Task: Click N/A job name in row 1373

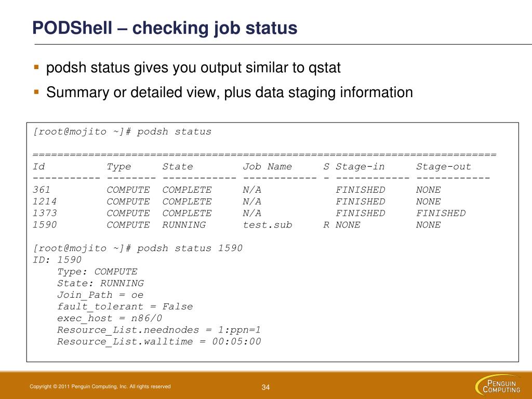Action: coord(252,213)
